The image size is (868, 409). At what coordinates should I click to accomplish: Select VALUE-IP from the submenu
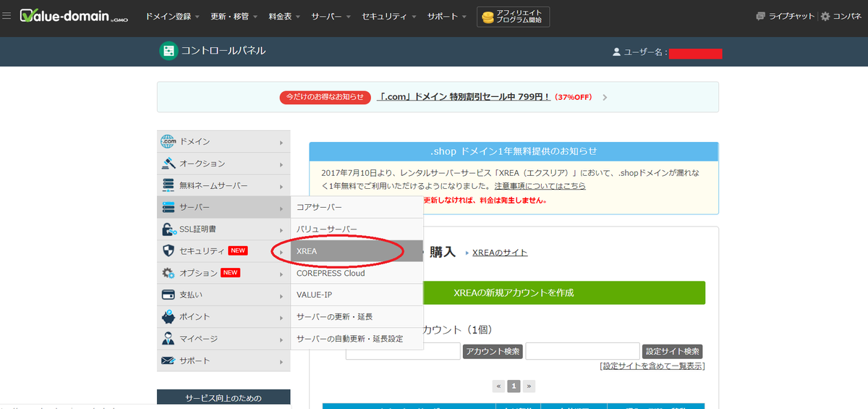pos(357,295)
